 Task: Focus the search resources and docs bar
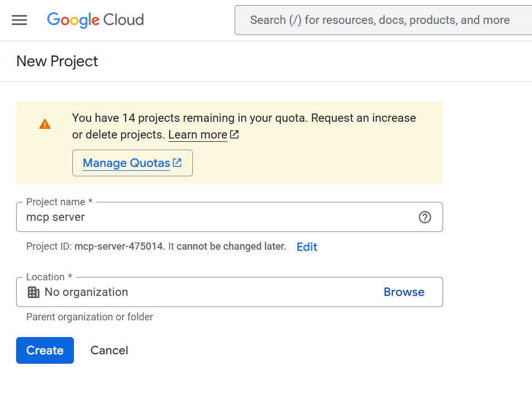(x=384, y=20)
